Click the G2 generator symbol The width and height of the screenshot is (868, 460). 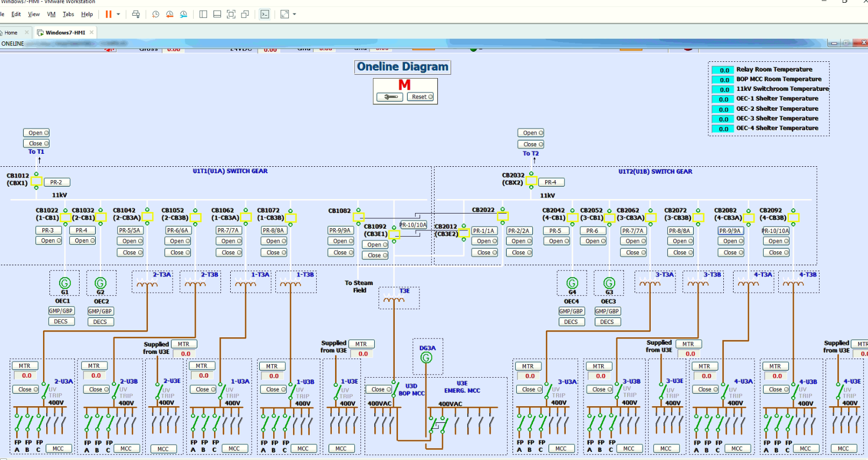101,283
